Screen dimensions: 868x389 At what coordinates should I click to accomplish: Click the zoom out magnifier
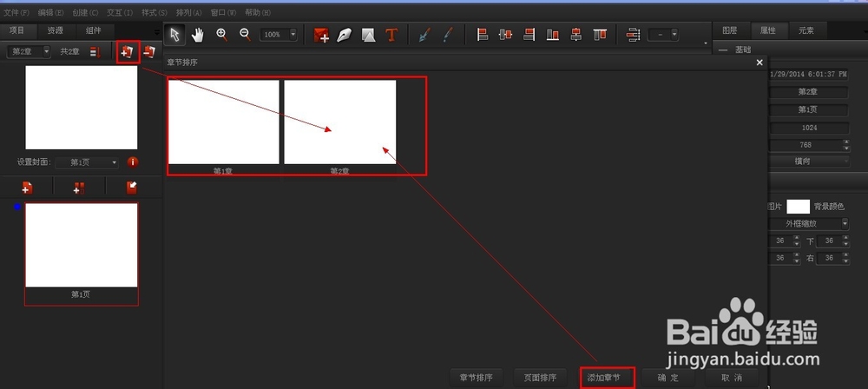[x=246, y=35]
